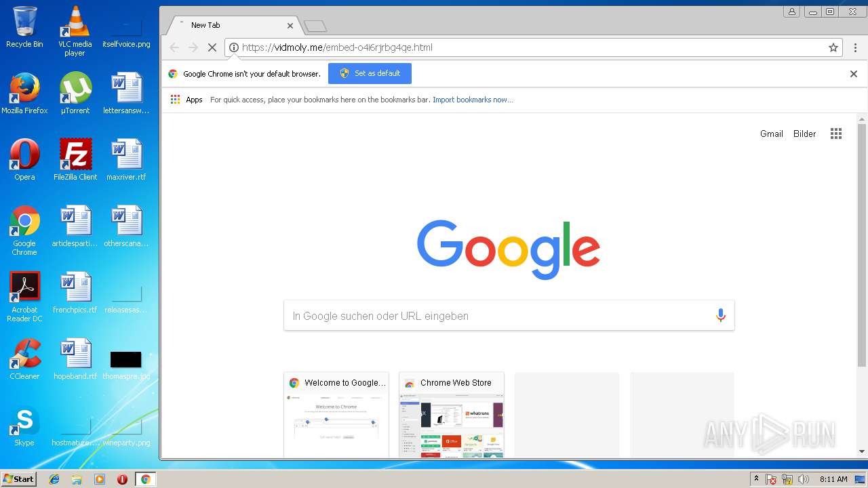Click the Forward navigation arrow
The width and height of the screenshot is (868, 488).
click(193, 47)
